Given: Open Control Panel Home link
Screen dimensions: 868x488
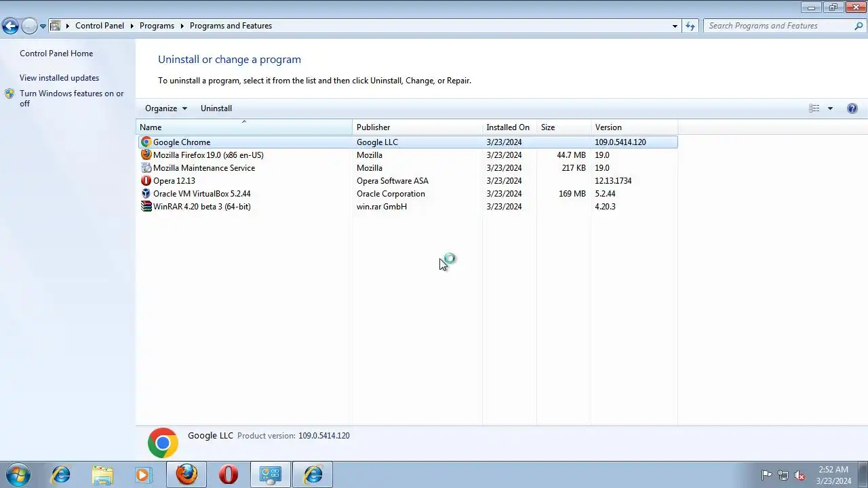Looking at the screenshot, I should coord(56,54).
